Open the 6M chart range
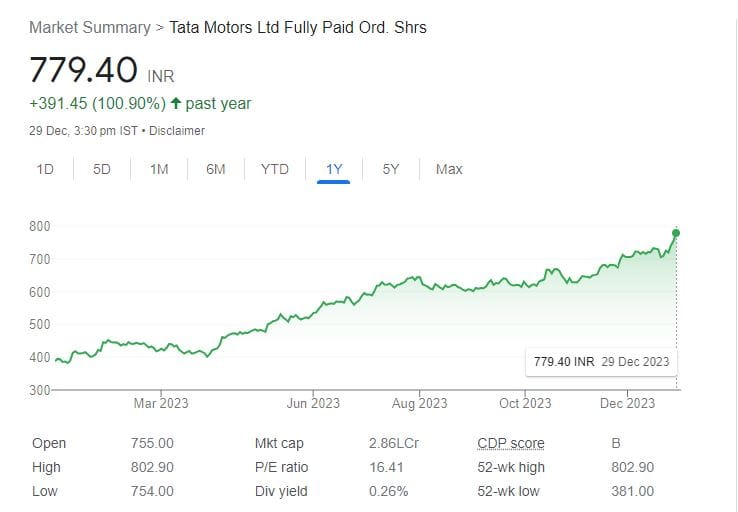The width and height of the screenshot is (738, 512). [216, 169]
